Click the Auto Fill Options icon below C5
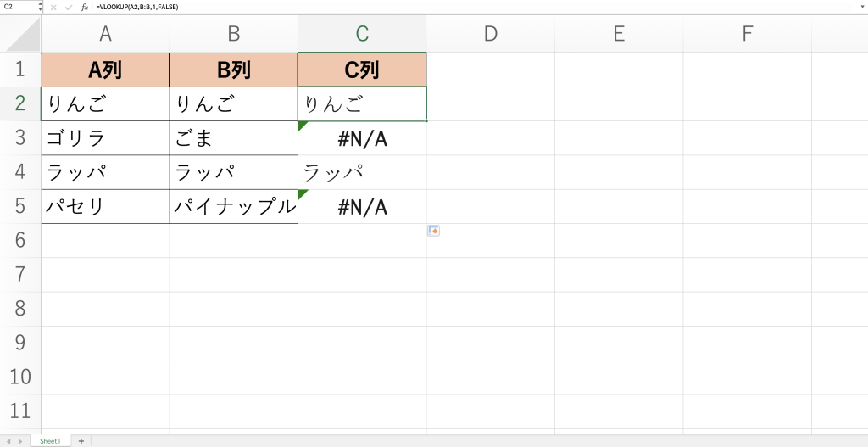The height and width of the screenshot is (447, 868). pyautogui.click(x=433, y=230)
